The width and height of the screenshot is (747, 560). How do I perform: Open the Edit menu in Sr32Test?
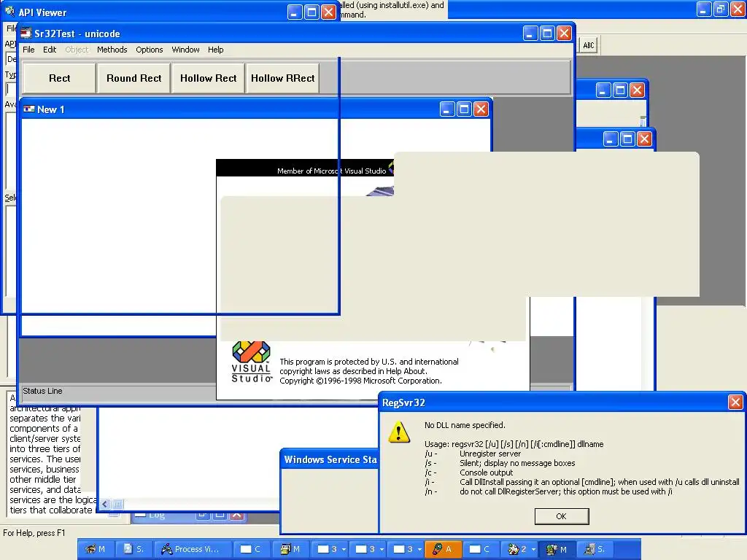50,50
